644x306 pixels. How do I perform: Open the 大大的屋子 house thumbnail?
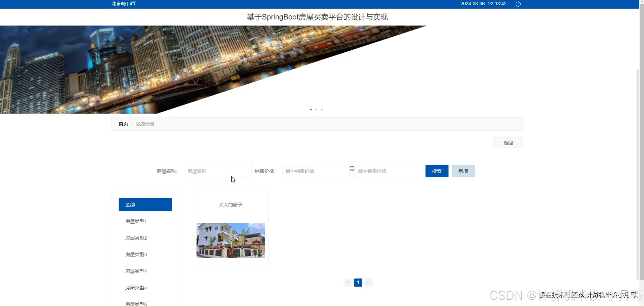230,241
